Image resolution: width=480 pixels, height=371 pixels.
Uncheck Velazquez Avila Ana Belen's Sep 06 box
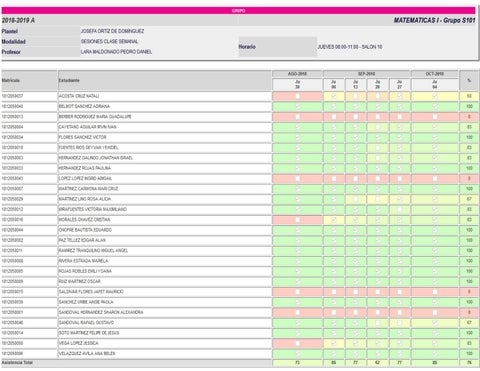point(334,353)
